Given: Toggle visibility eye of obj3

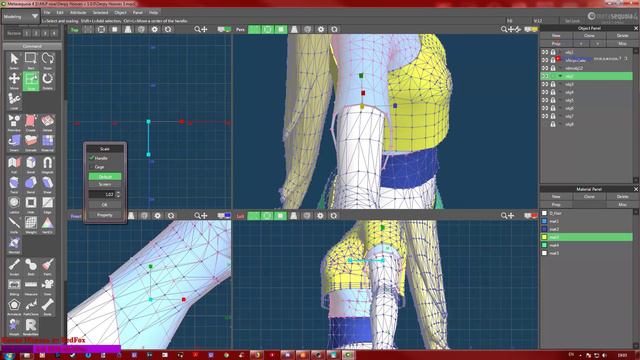Looking at the screenshot, I should 545,84.
